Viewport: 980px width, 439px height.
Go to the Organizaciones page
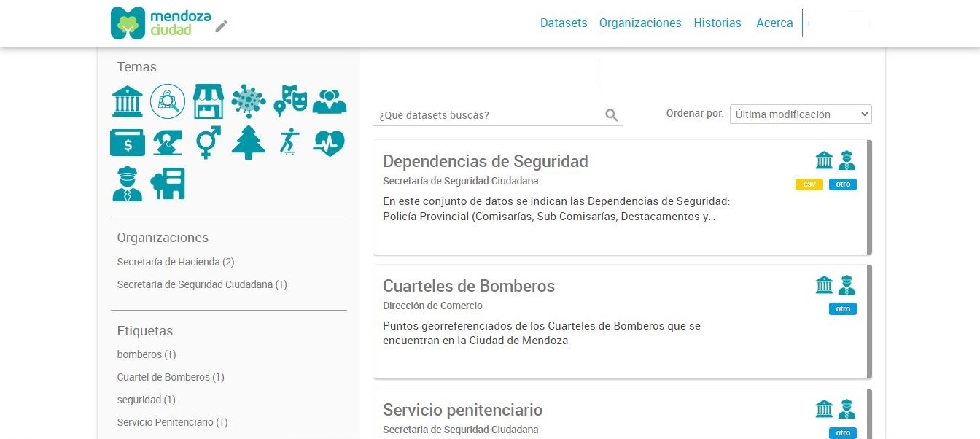640,23
